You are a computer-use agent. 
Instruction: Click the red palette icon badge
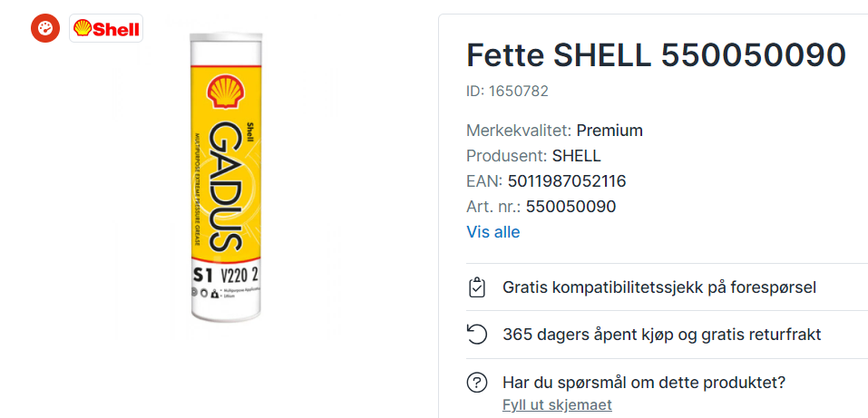pos(45,28)
